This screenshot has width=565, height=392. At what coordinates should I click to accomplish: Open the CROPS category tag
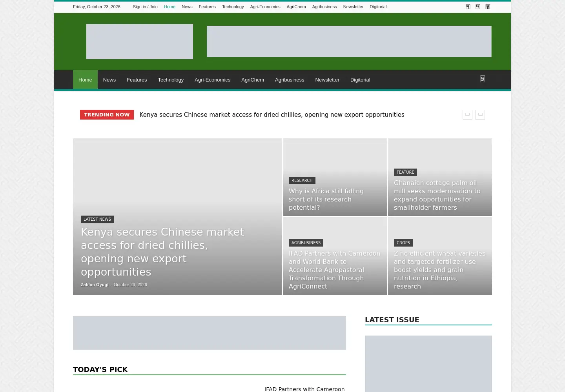coord(403,243)
